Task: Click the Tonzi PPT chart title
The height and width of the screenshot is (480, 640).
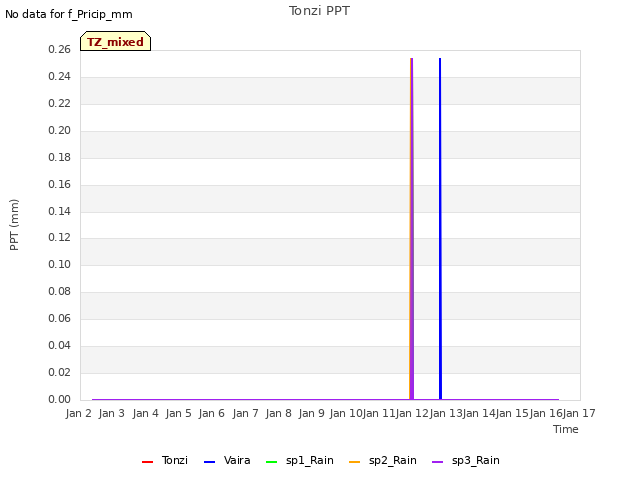Action: (319, 11)
